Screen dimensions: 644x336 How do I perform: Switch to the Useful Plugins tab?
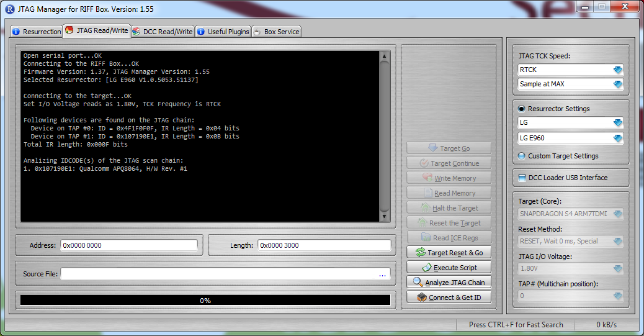pyautogui.click(x=223, y=32)
